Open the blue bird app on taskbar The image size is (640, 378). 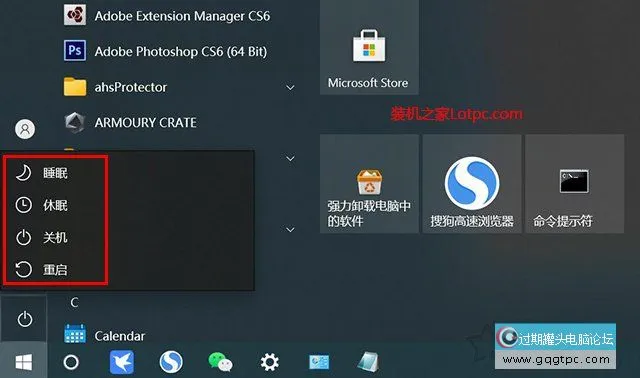pos(122,362)
